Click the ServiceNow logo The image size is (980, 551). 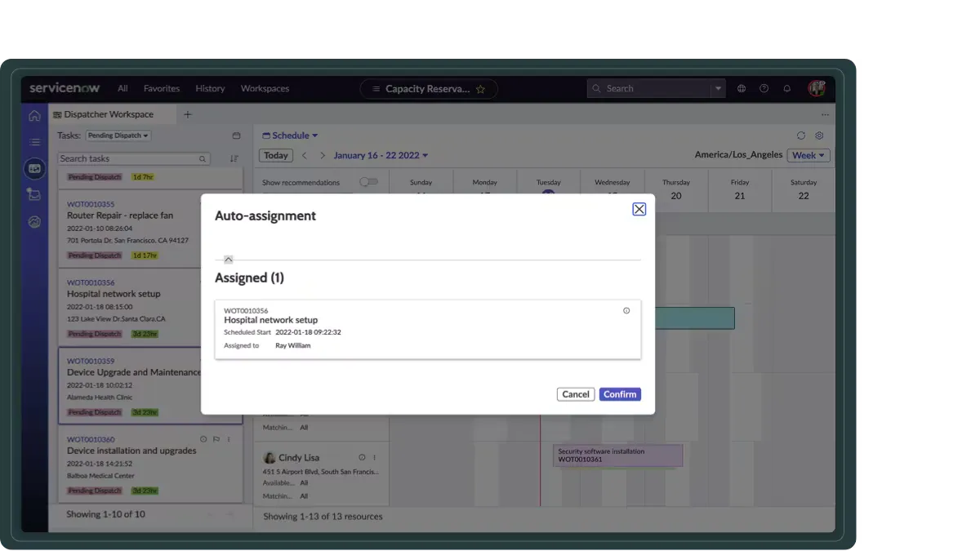point(66,88)
